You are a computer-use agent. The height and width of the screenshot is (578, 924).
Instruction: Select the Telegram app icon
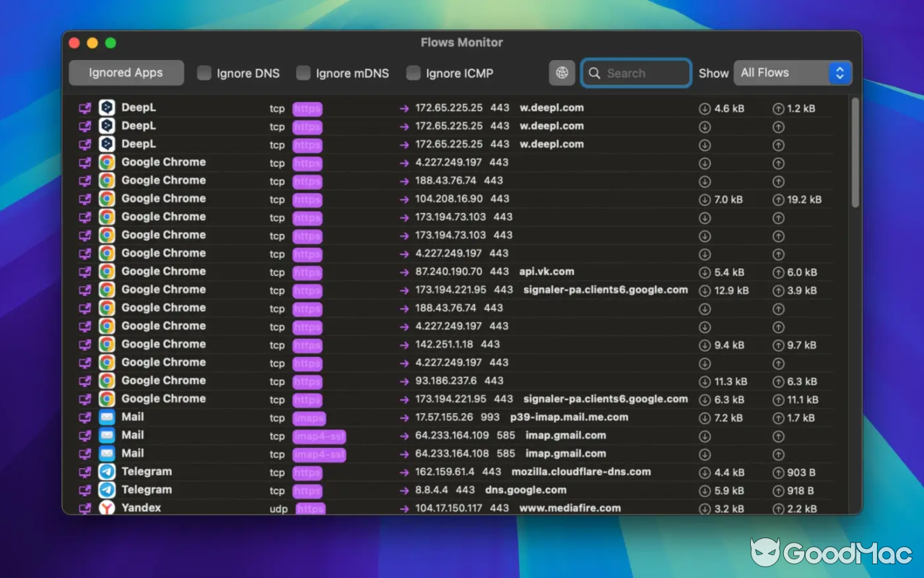105,472
